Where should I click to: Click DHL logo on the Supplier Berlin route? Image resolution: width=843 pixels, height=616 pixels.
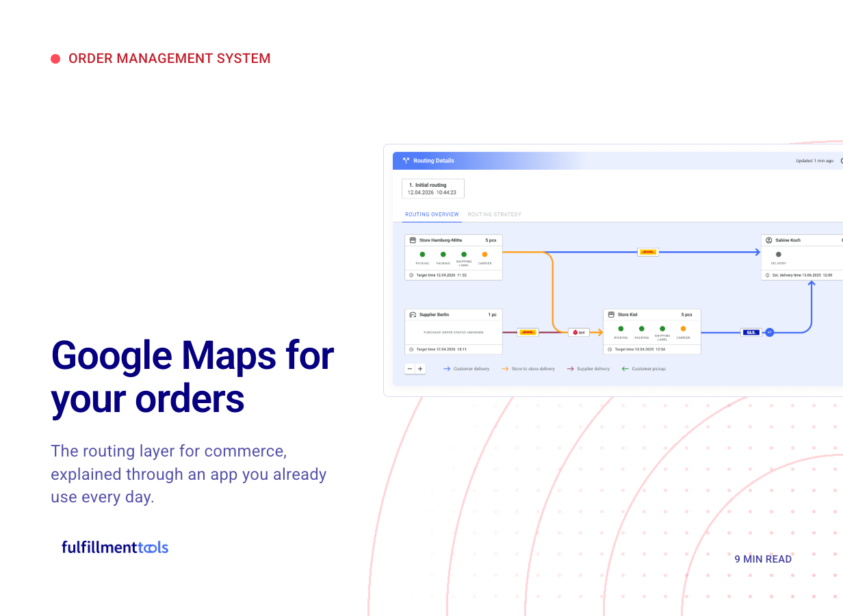pos(528,332)
